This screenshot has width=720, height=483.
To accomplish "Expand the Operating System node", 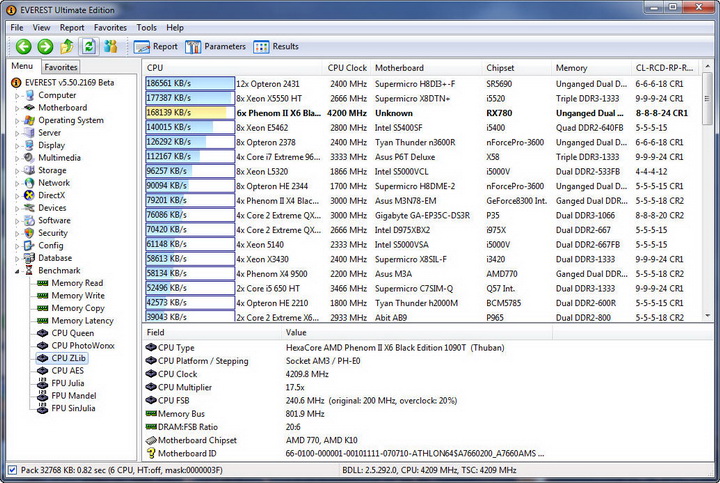I will (17, 121).
